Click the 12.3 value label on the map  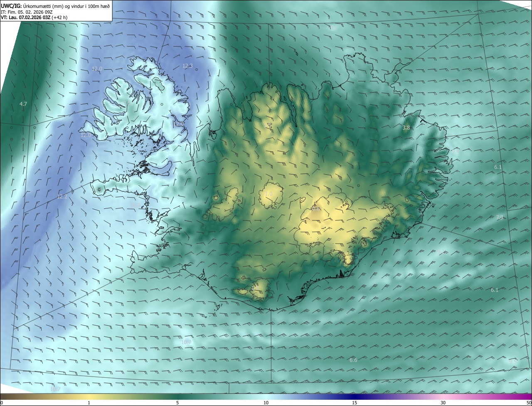point(187,66)
